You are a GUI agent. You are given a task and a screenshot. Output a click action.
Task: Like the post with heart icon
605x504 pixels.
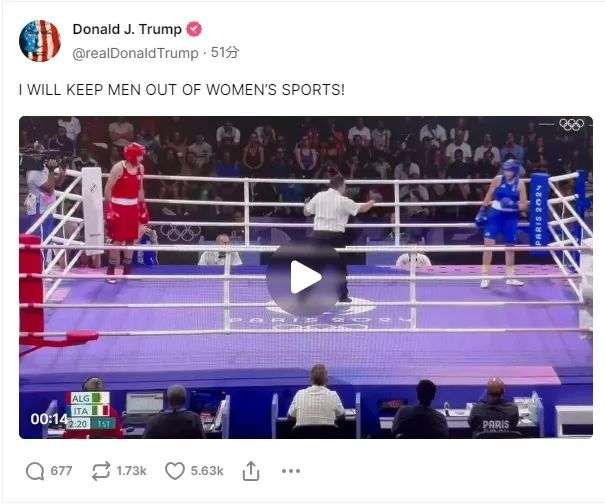[175, 471]
